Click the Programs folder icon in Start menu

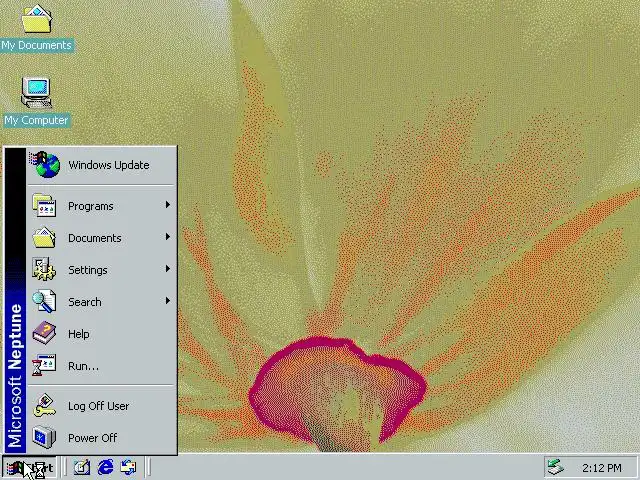tap(44, 205)
